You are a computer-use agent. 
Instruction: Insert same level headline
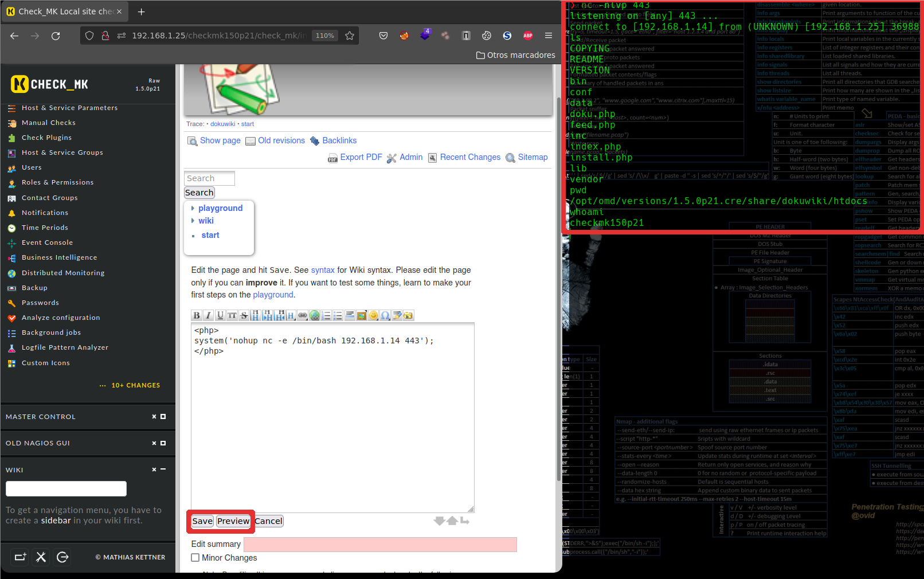(256, 315)
